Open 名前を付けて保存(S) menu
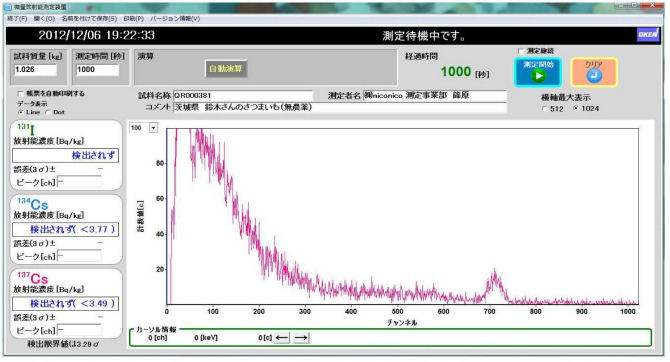The height and width of the screenshot is (362, 670). [x=89, y=18]
